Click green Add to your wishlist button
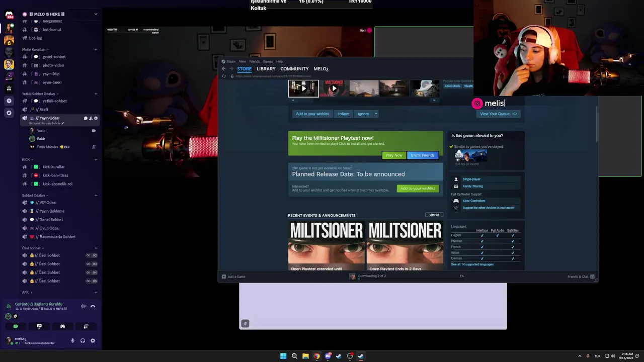Image resolution: width=644 pixels, height=362 pixels. pyautogui.click(x=418, y=189)
